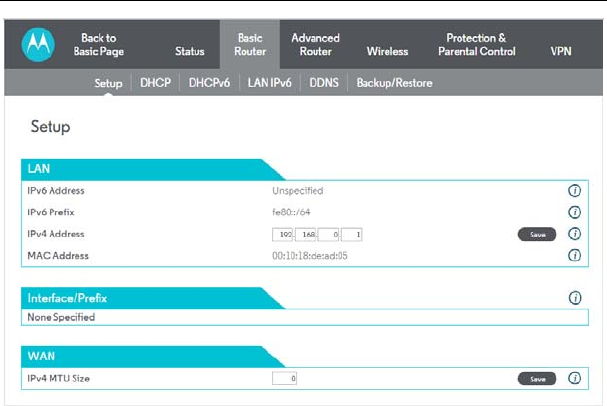The height and width of the screenshot is (406, 607).
Task: Open info icon for IPv4 MTU Size
Action: 574,378
